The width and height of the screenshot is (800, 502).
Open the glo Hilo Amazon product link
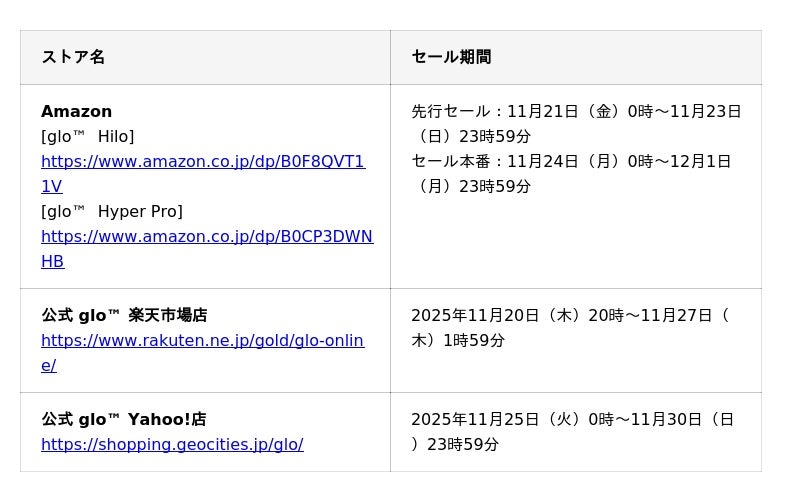tap(202, 162)
